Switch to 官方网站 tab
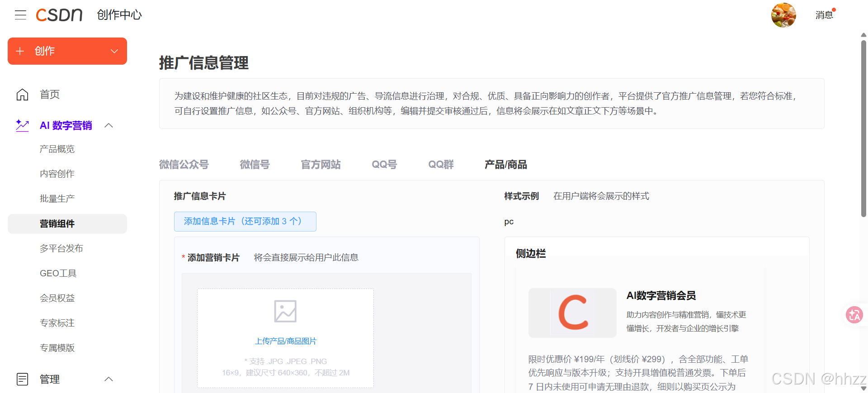868x393 pixels. tap(321, 165)
